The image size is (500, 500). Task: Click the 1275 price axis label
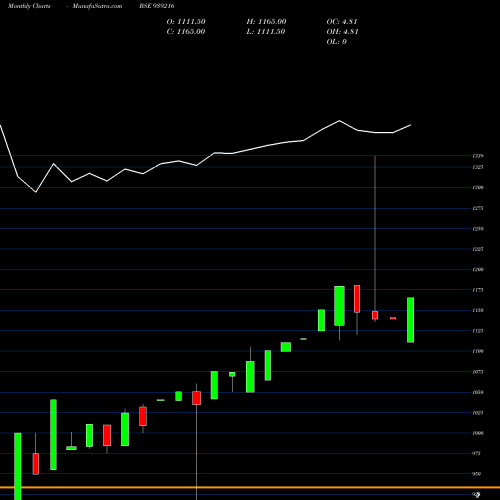pyautogui.click(x=478, y=208)
